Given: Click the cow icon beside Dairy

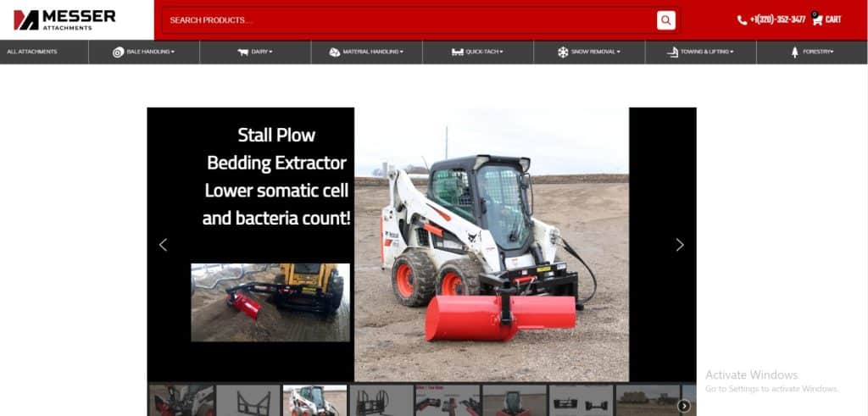Looking at the screenshot, I should (242, 53).
